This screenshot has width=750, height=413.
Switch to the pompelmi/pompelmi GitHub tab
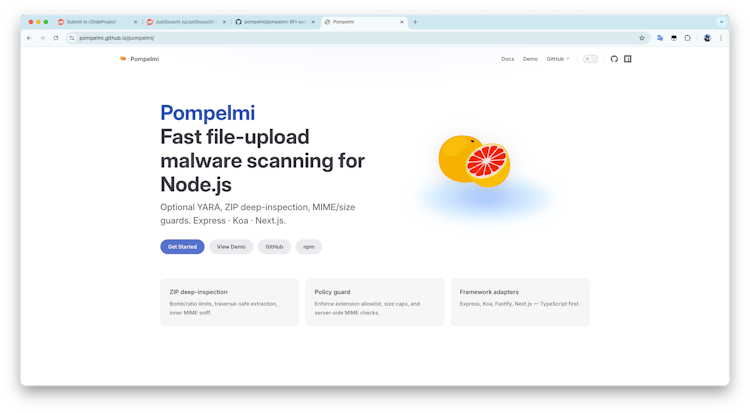click(x=274, y=21)
